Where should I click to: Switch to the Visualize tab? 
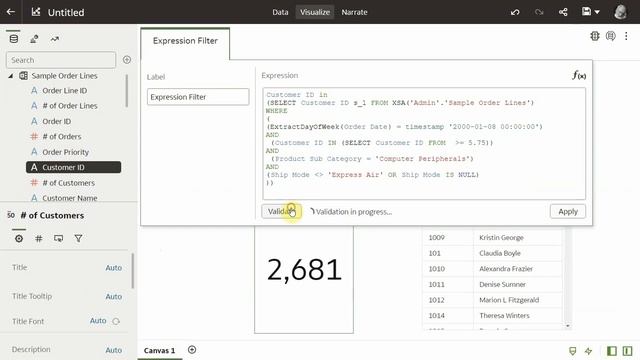[x=315, y=12]
